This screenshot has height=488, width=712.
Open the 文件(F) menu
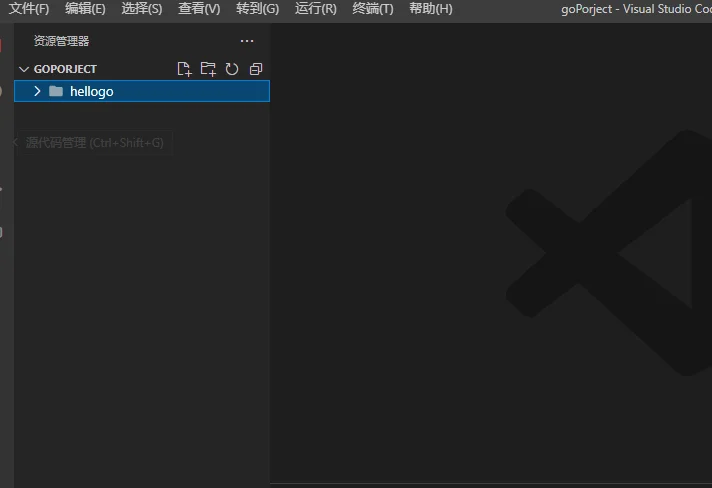[29, 9]
